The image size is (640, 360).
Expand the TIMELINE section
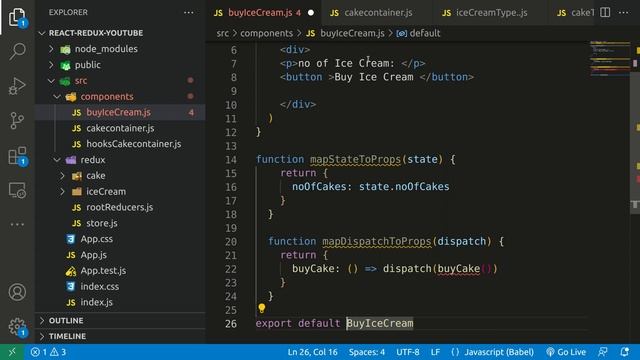point(67,336)
